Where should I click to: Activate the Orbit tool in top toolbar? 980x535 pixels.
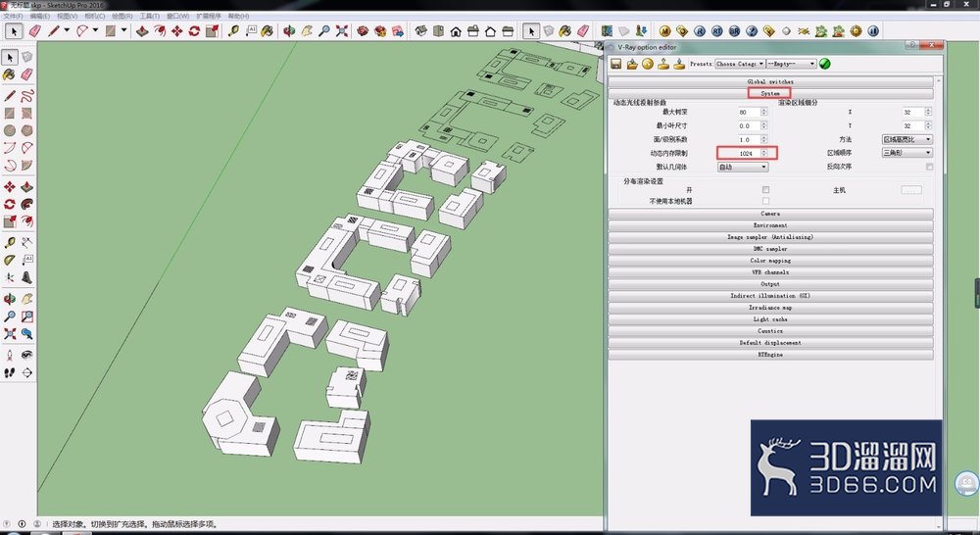(289, 30)
